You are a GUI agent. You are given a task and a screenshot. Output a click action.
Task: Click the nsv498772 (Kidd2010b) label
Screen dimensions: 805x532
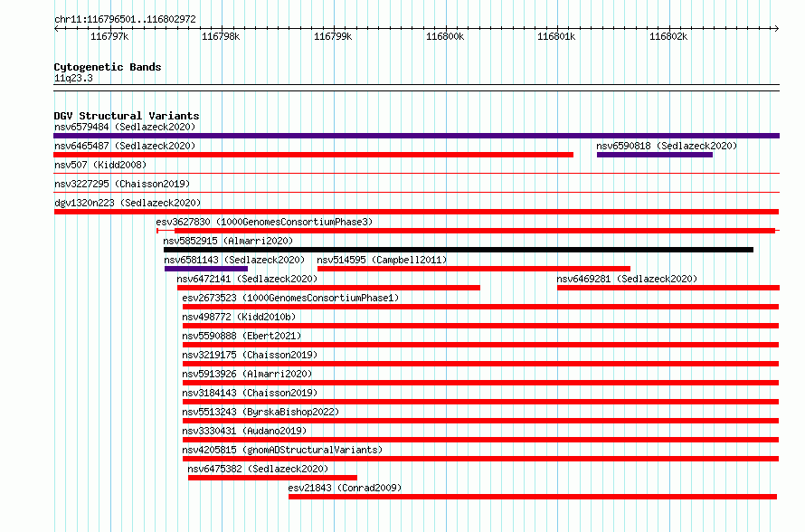point(240,317)
